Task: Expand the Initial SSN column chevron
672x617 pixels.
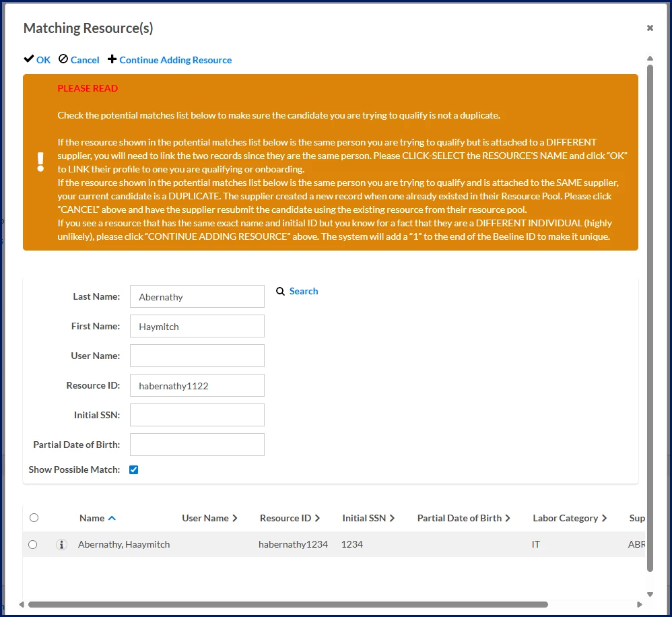Action: [392, 519]
